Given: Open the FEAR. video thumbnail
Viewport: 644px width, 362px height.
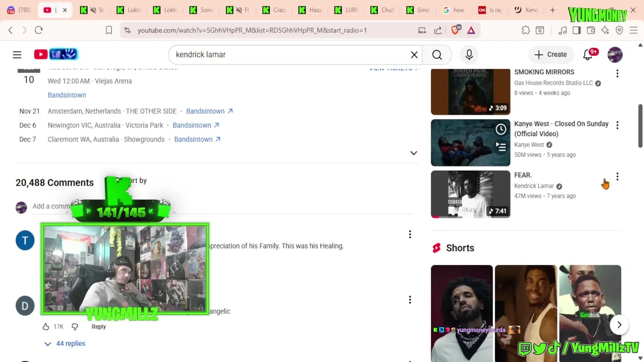Looking at the screenshot, I should click(470, 194).
